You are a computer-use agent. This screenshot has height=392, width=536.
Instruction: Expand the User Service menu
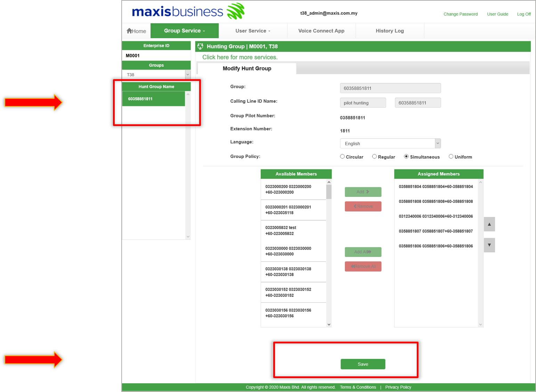tap(253, 31)
